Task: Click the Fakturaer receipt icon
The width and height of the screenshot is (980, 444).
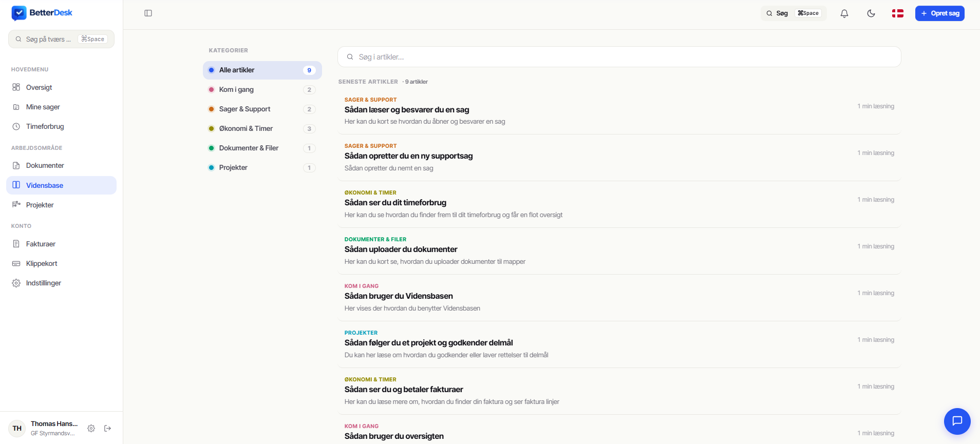Action: pyautogui.click(x=16, y=244)
